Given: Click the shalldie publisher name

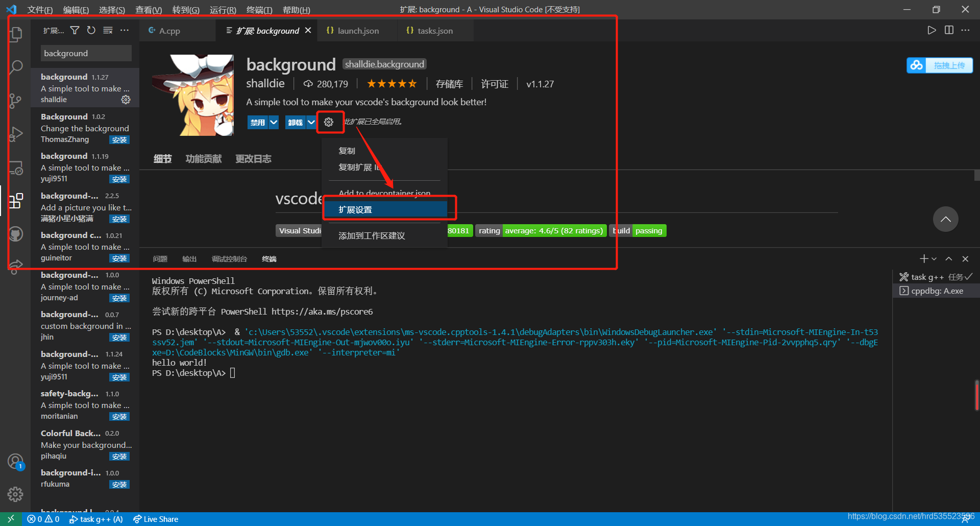Looking at the screenshot, I should (x=265, y=83).
